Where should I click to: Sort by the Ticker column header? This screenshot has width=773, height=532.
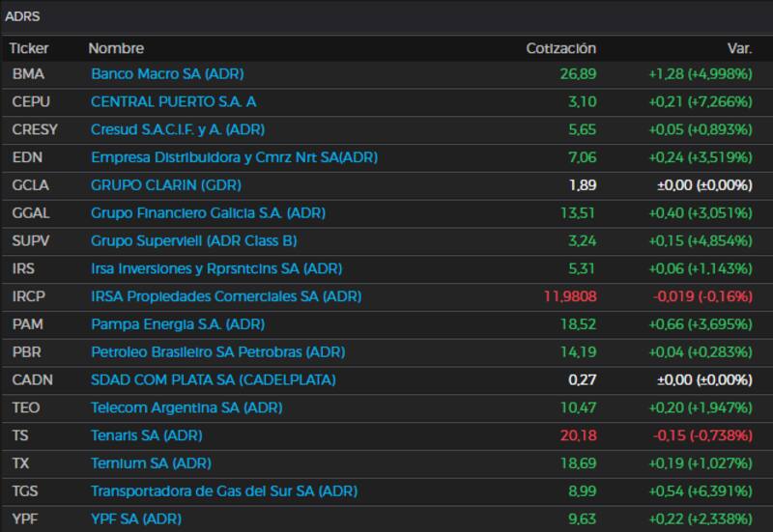tap(29, 48)
